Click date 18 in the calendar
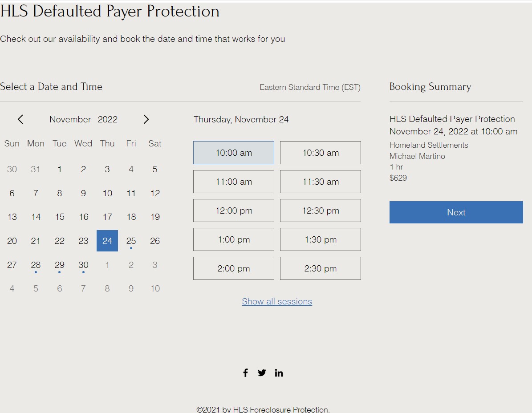Image resolution: width=532 pixels, height=413 pixels. point(131,217)
